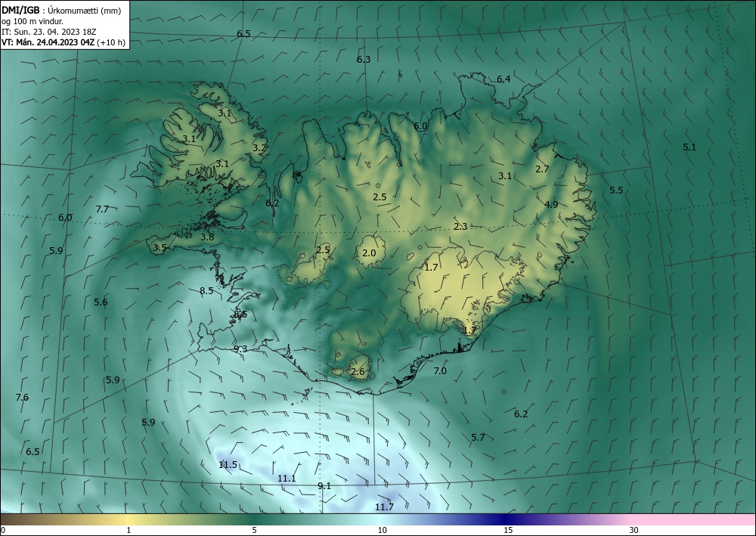The height and width of the screenshot is (536, 756).
Task: Click the 3.2 value in the Westfjords
Action: pos(259,148)
